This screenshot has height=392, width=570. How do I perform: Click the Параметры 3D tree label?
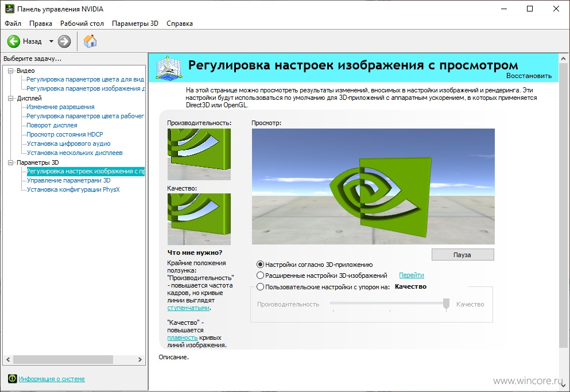38,162
